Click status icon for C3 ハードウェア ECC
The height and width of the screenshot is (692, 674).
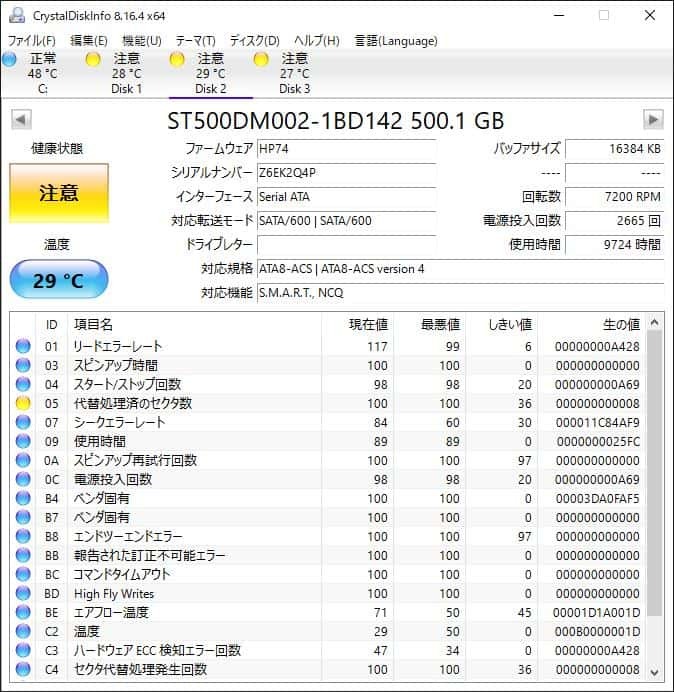pyautogui.click(x=23, y=651)
